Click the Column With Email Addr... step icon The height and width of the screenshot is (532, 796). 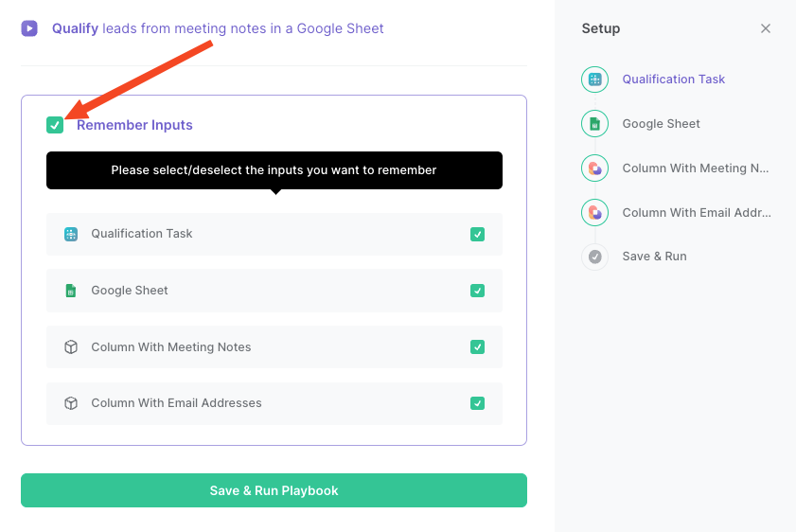595,212
